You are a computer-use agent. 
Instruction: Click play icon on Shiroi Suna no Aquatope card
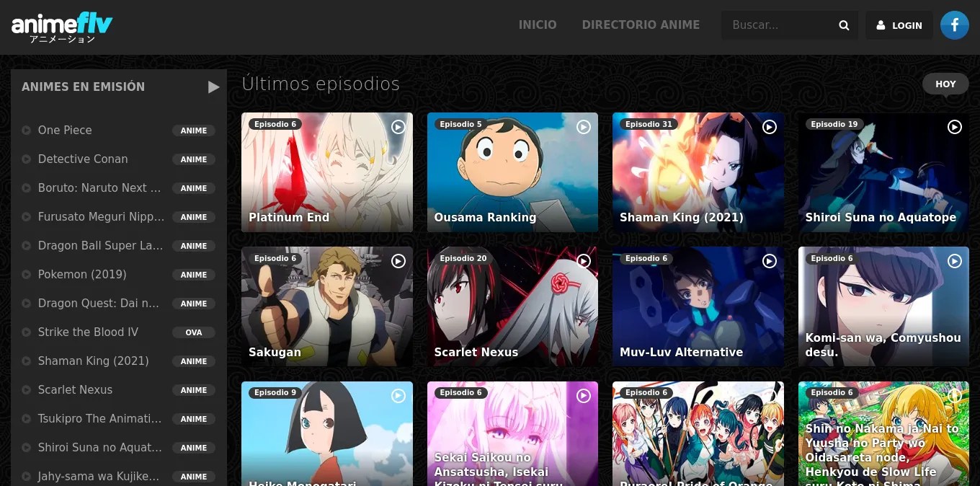pyautogui.click(x=955, y=127)
